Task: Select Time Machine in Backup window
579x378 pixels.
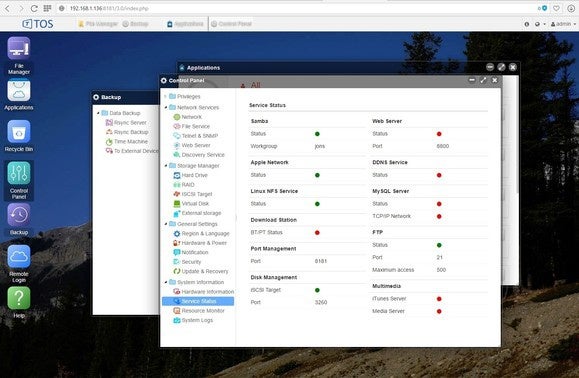Action: pyautogui.click(x=127, y=141)
